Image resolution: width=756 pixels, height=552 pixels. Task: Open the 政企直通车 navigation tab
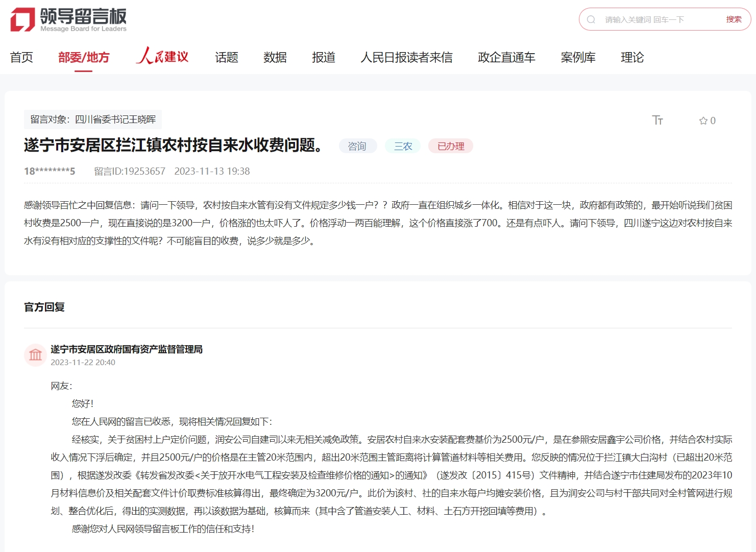506,57
